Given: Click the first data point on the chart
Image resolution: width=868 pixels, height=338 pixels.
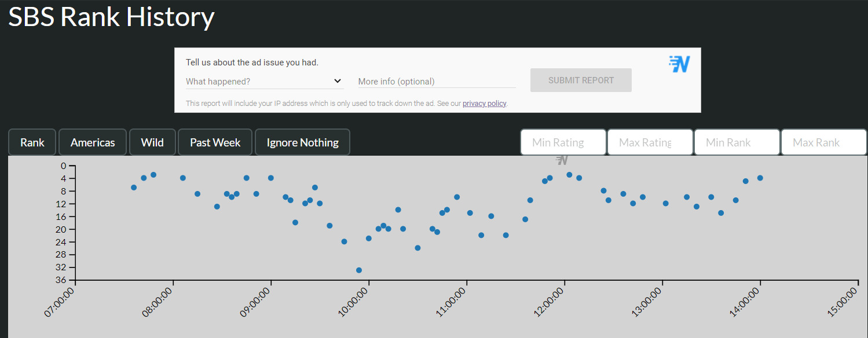Looking at the screenshot, I should (134, 188).
